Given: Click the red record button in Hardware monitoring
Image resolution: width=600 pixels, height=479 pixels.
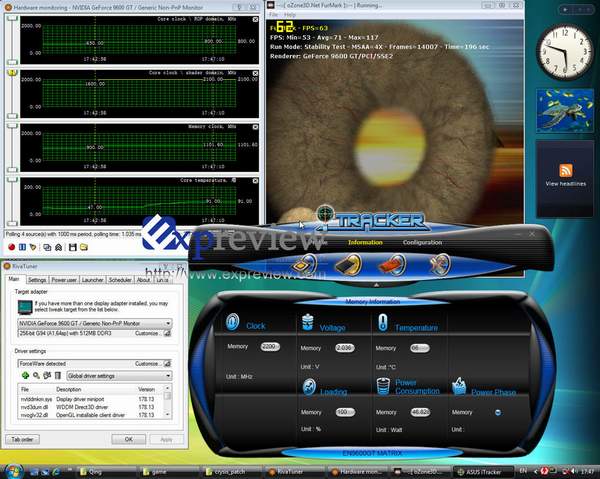Looking at the screenshot, I should tap(11, 247).
